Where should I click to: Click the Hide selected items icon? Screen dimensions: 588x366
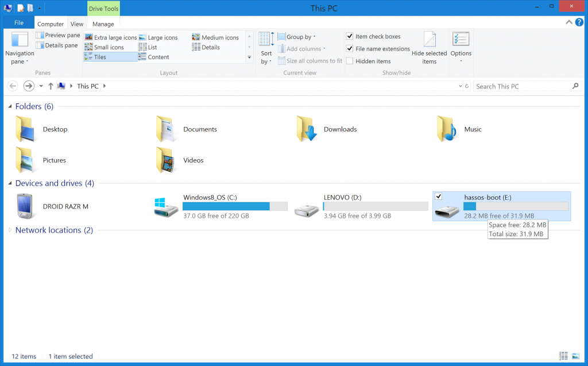click(430, 40)
